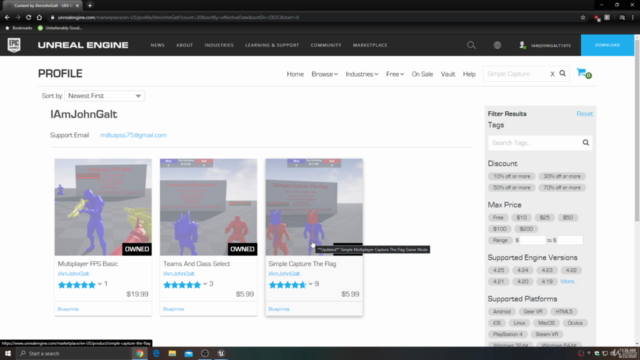The width and height of the screenshot is (640, 360).
Task: Click the Epic Games logo
Action: 14,45
